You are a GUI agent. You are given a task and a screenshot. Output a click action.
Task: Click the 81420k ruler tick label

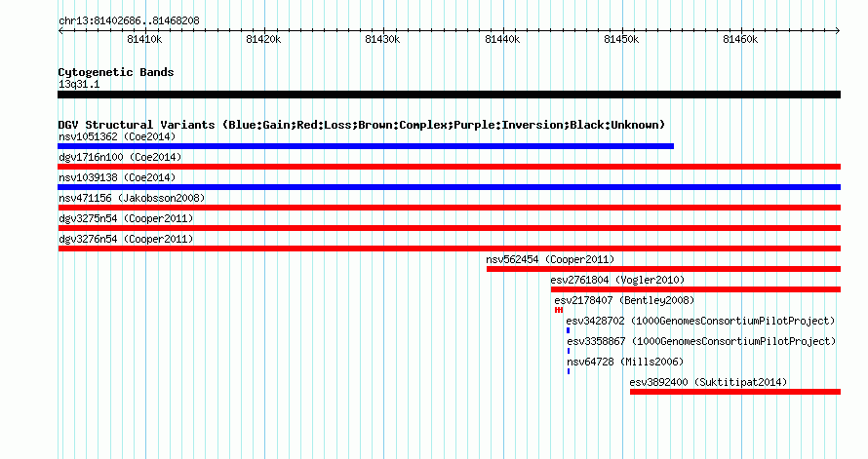[263, 39]
